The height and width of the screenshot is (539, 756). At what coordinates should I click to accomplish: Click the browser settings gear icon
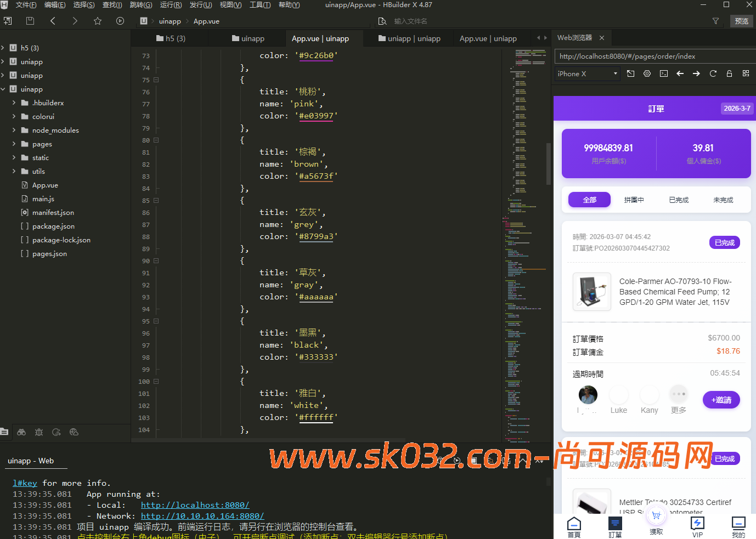(x=647, y=73)
